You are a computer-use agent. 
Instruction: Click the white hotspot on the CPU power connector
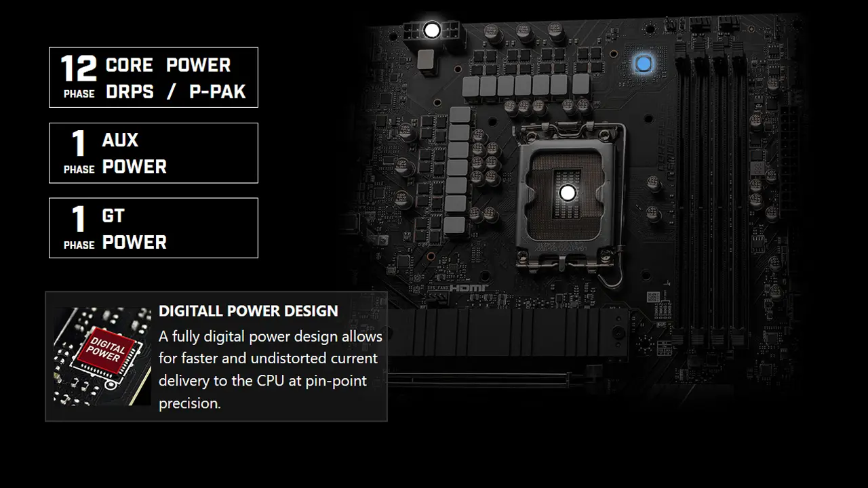click(432, 30)
